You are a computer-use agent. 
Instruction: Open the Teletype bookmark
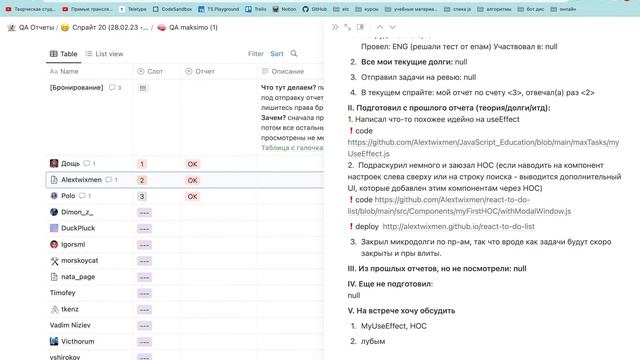pos(133,9)
